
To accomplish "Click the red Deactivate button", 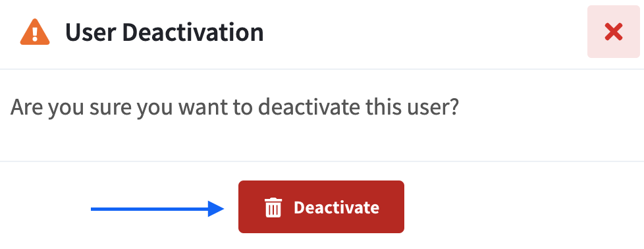I will 321,207.
